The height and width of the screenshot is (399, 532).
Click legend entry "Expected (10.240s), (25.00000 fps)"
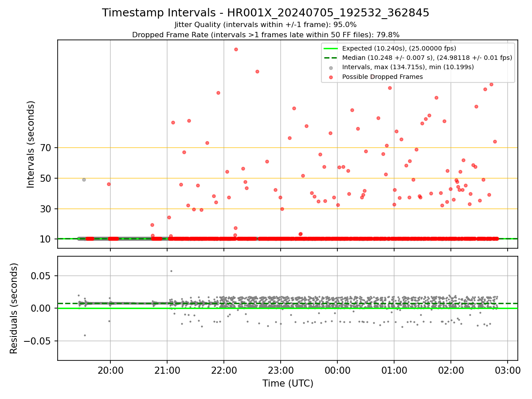[x=399, y=48]
